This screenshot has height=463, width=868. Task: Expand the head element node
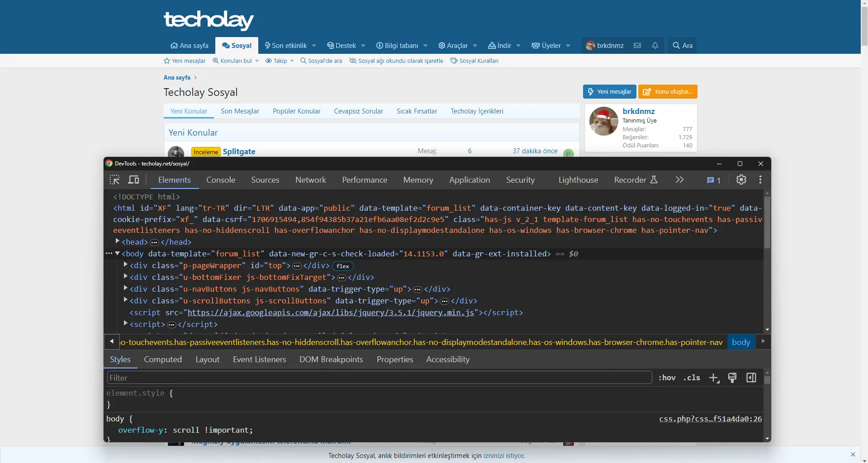pyautogui.click(x=118, y=241)
